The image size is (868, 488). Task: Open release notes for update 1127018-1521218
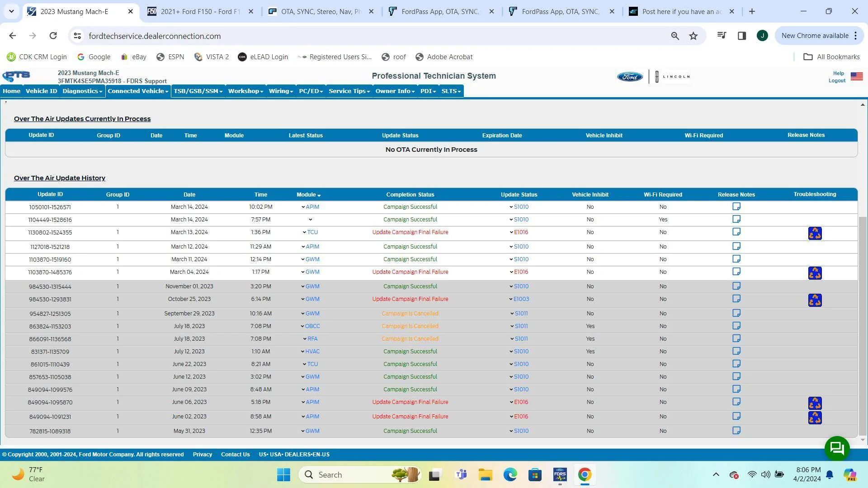click(736, 246)
